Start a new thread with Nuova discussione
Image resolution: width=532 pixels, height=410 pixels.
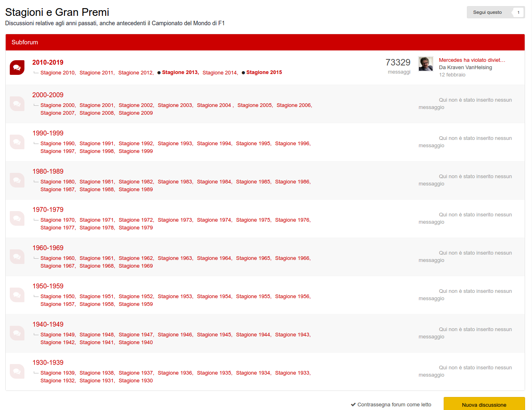(x=484, y=404)
